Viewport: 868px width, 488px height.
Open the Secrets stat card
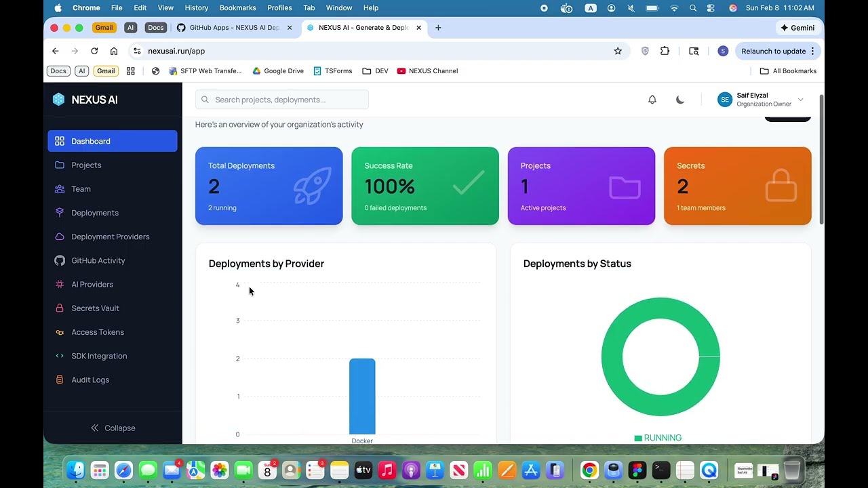pos(738,186)
